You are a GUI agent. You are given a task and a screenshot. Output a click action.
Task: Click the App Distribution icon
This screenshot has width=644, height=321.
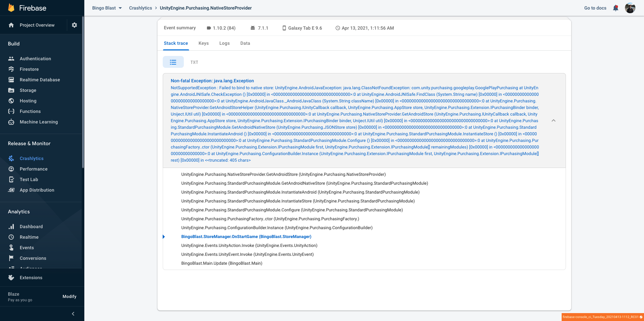point(11,190)
